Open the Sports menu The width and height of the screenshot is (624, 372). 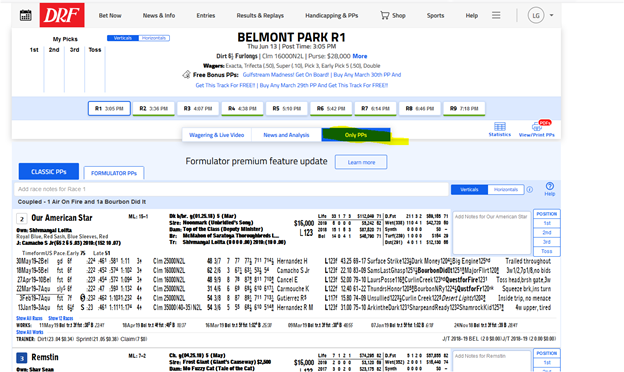coord(435,16)
